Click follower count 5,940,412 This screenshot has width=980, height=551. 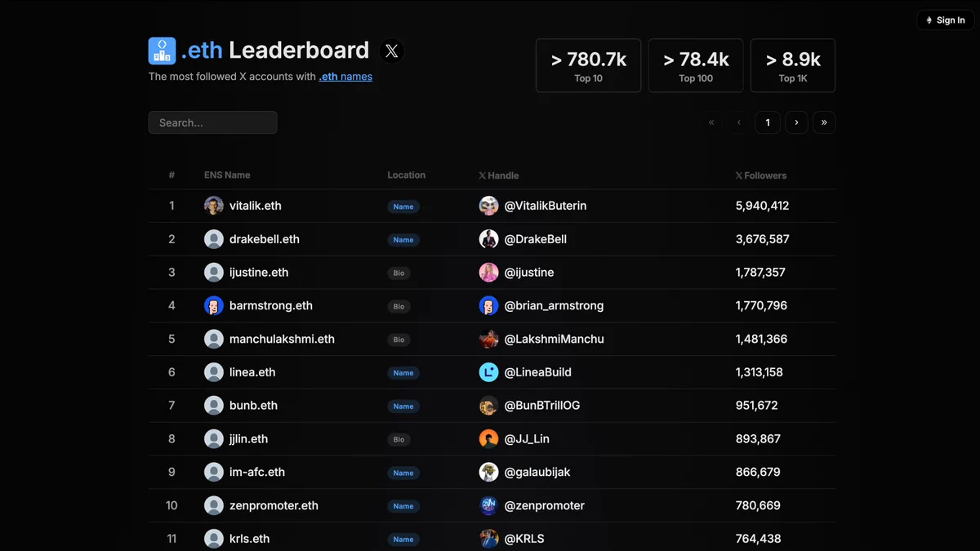click(762, 206)
